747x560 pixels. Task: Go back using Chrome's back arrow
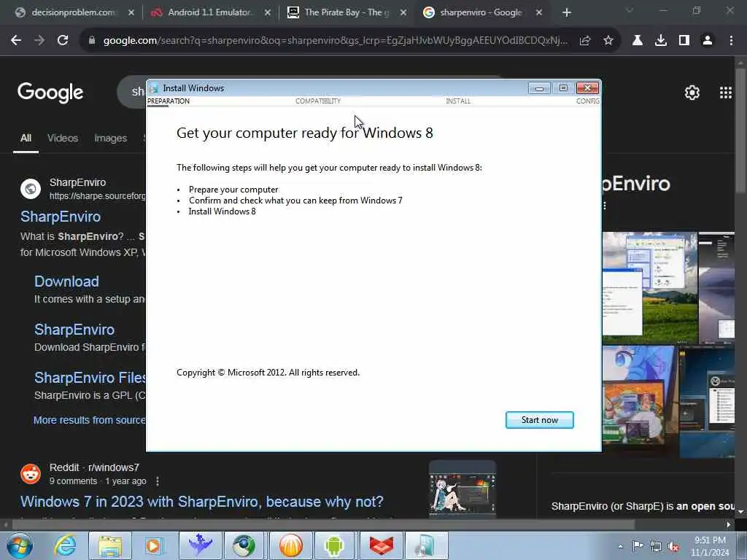point(16,41)
